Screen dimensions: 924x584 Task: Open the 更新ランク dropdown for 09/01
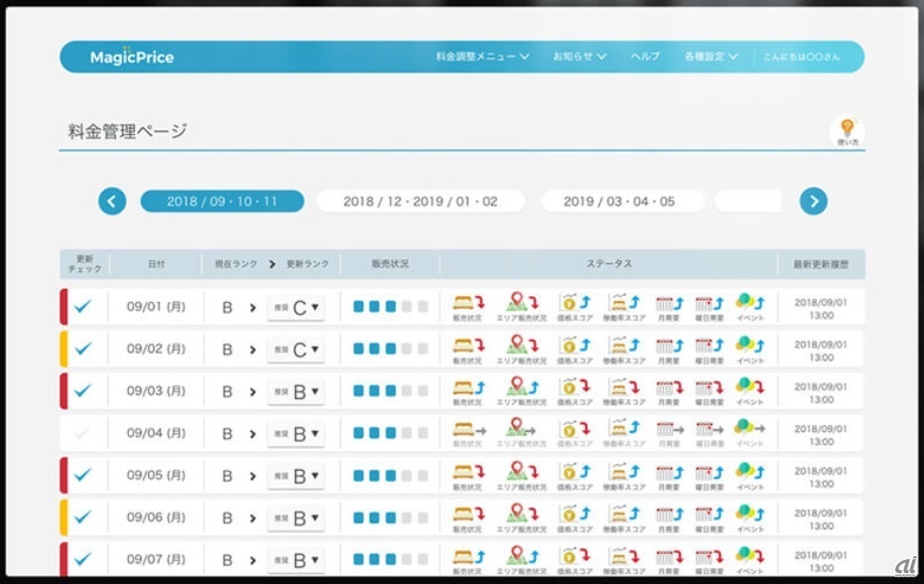[296, 308]
